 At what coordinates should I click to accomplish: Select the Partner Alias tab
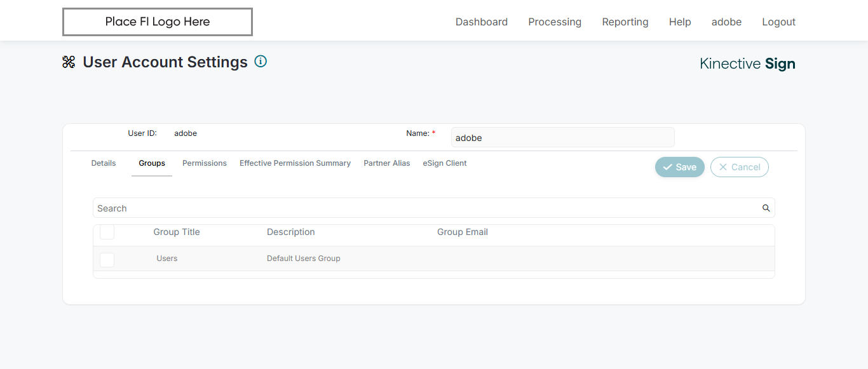click(x=387, y=163)
